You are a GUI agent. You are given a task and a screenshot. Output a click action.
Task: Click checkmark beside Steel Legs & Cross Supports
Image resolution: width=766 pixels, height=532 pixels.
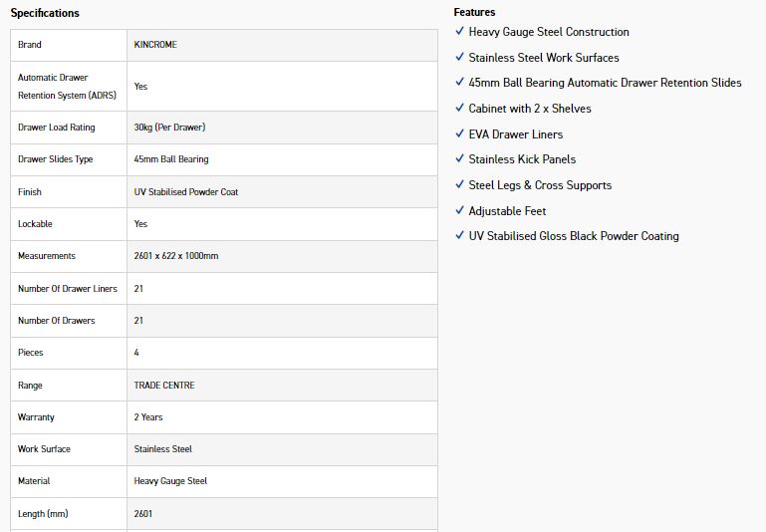459,184
